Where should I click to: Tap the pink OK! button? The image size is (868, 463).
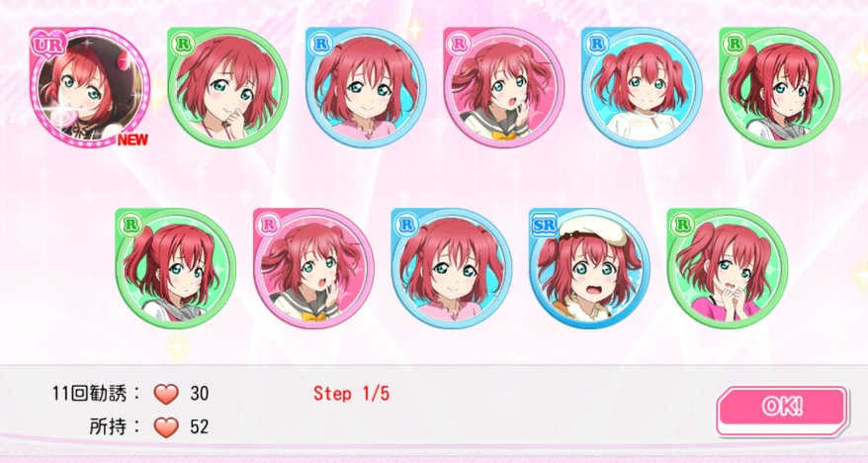[782, 411]
